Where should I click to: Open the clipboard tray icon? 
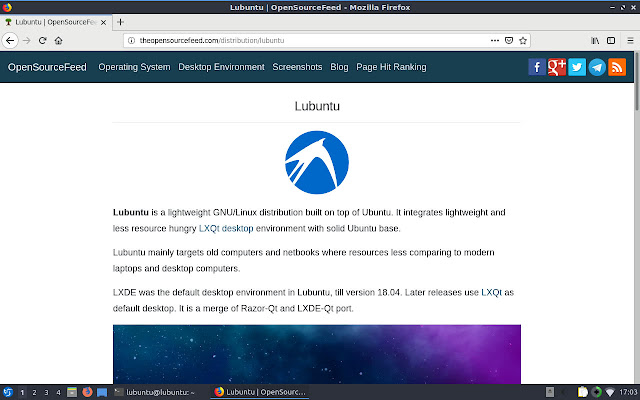(x=583, y=392)
